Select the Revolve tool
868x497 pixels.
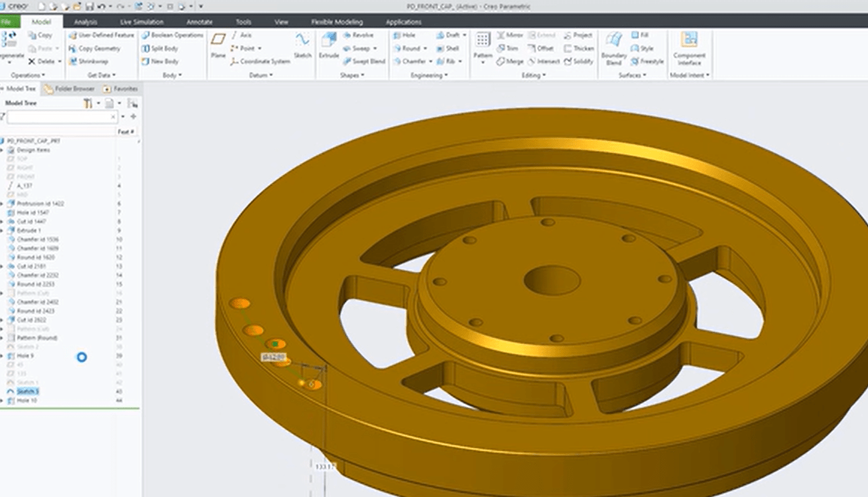click(358, 35)
